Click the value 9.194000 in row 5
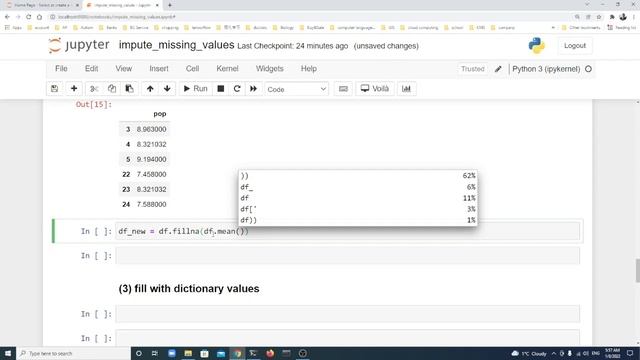This screenshot has width=640, height=360. [151, 159]
